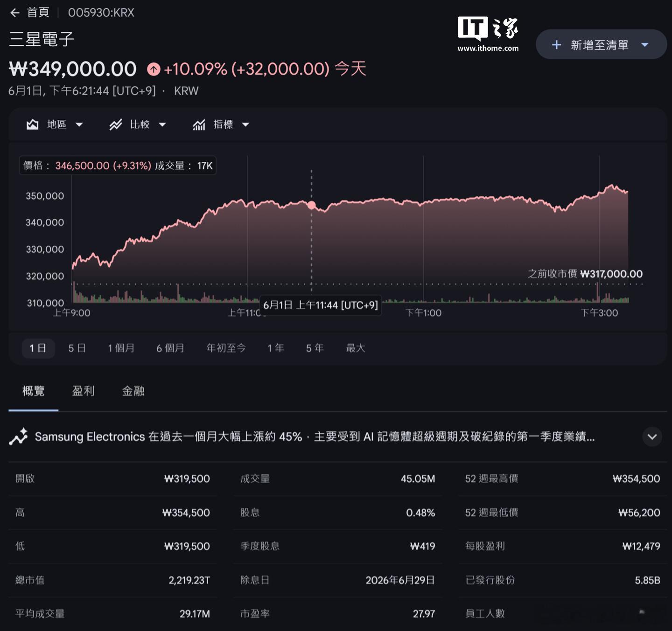Click the 除息日 value 2026年6月29日
Screen dimensions: 672x631
pos(400,581)
